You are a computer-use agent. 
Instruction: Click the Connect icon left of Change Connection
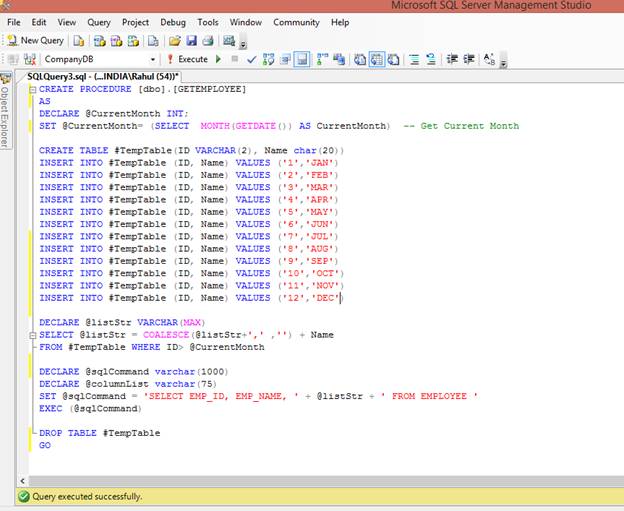coord(13,59)
